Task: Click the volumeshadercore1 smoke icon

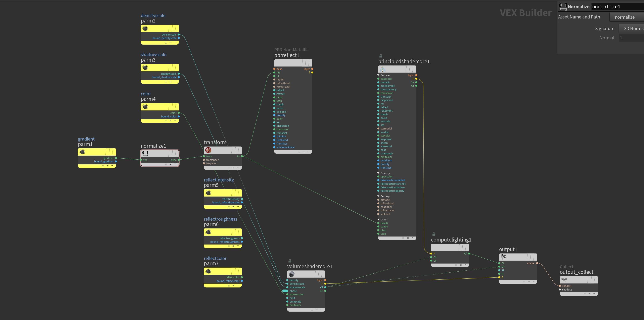Action: coord(292,274)
